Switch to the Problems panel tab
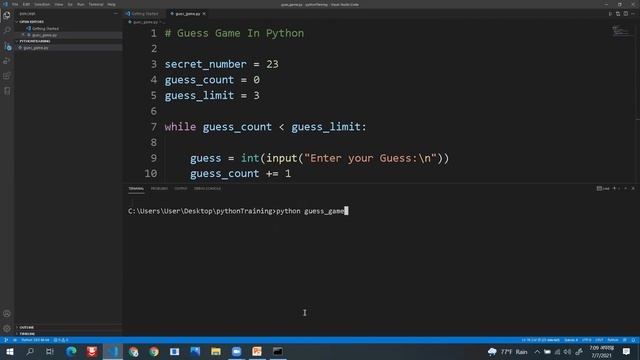Screen dimensions: 640x360 coord(159,189)
